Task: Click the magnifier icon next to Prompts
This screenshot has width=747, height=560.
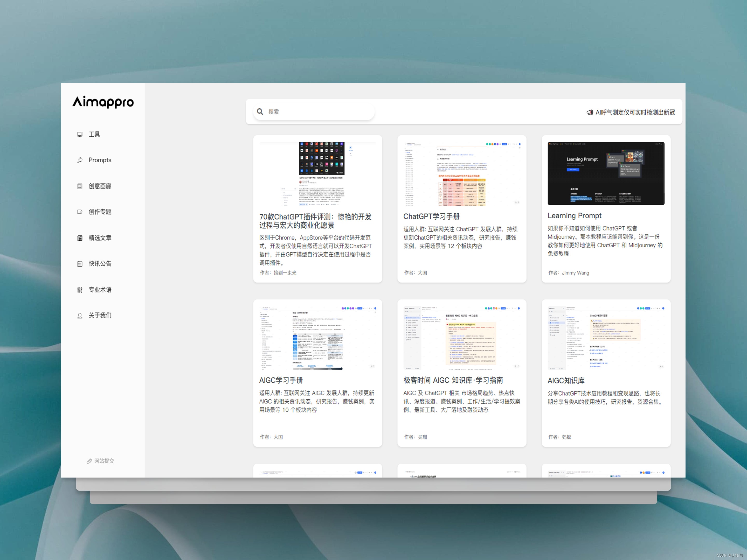Action: coord(80,160)
